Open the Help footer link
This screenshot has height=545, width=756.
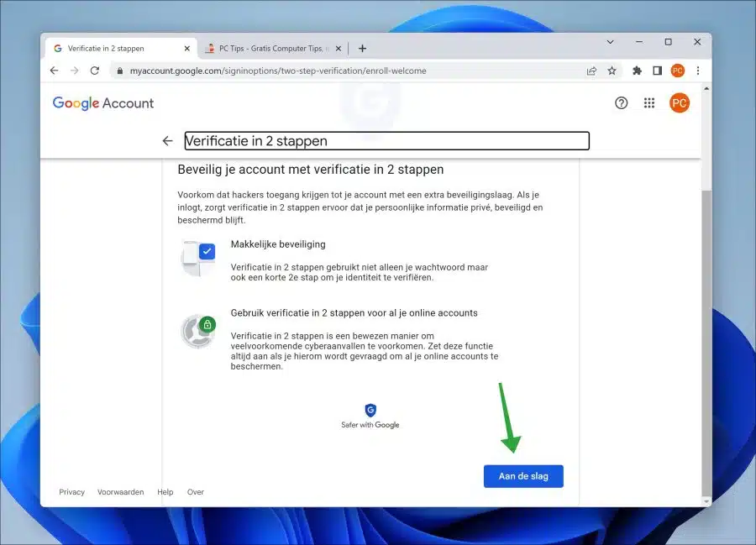click(x=165, y=492)
